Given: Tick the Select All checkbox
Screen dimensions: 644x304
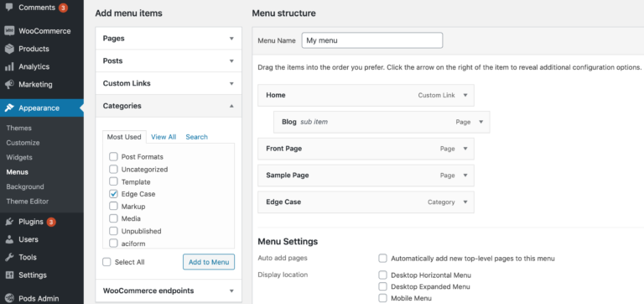Looking at the screenshot, I should (106, 262).
